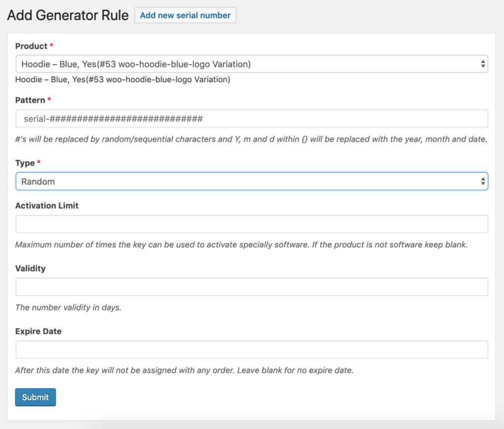
Task: Open the Product dropdown
Action: 252,64
